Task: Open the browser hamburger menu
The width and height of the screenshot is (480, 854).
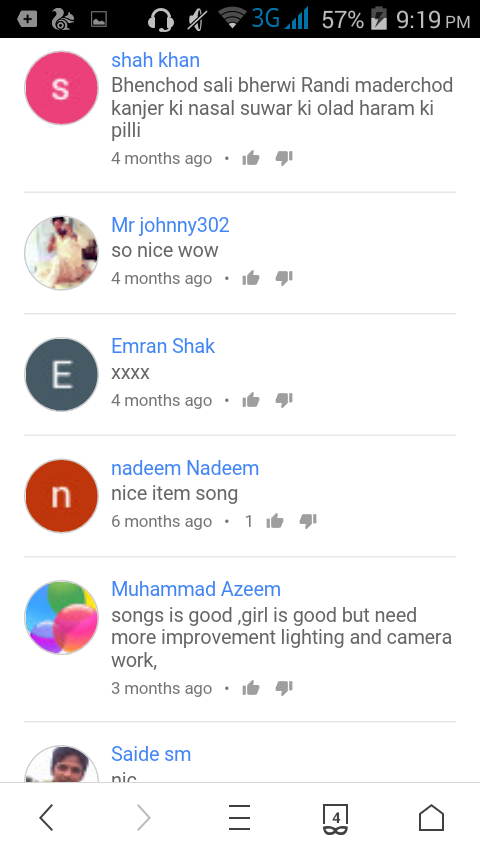Action: point(239,818)
